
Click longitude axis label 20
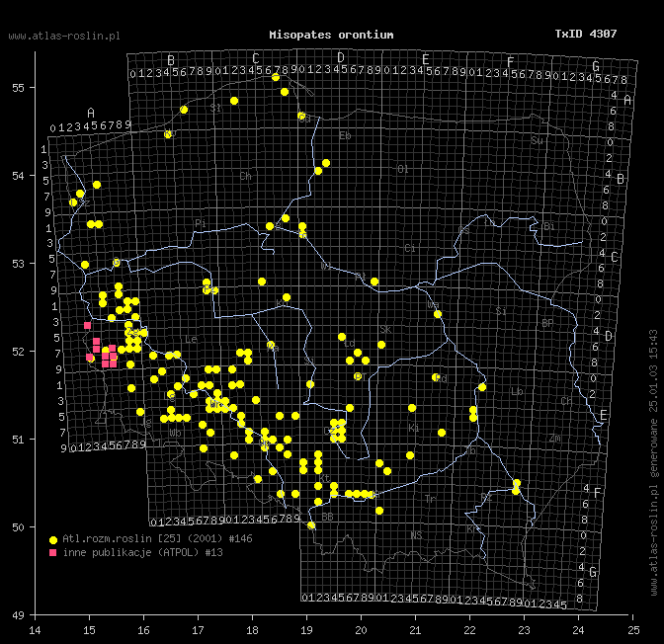point(361,630)
